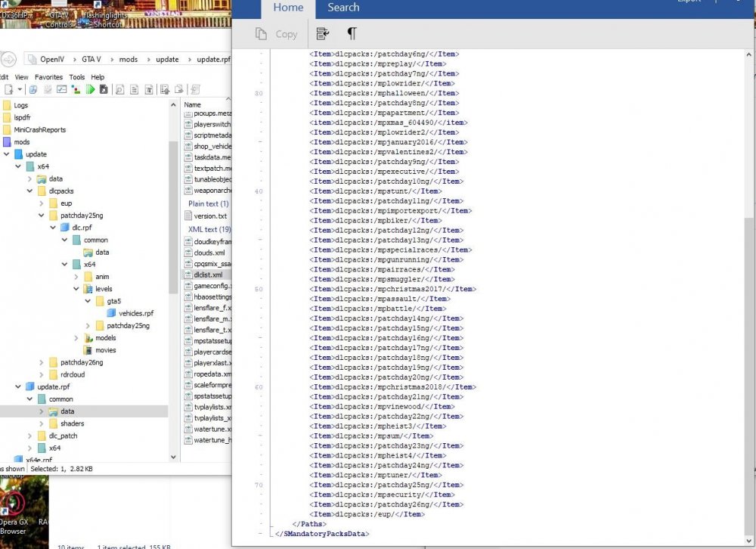Collapse the dlc.rpf archive node
The width and height of the screenshot is (756, 549).
53,227
